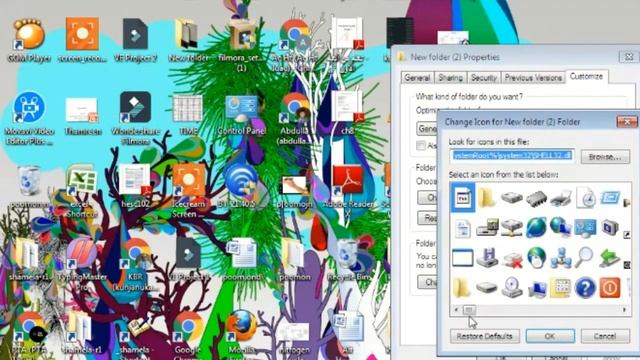Cancel the Change Icon dialog
Viewport: 640px width, 360px height.
[x=605, y=336]
